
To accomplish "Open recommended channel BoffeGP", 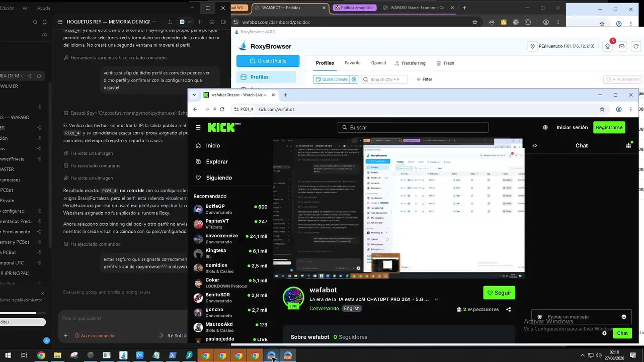I will [230, 209].
